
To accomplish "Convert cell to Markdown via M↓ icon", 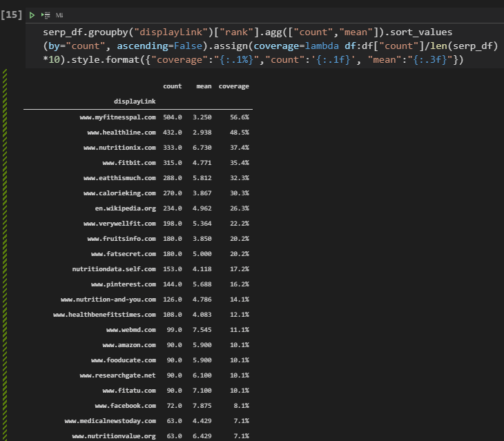I will [x=59, y=15].
